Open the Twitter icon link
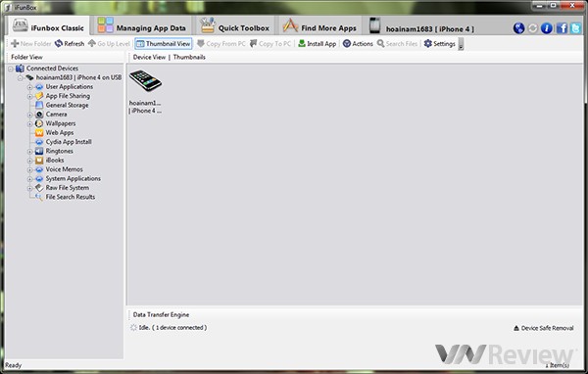588x374 pixels. [x=575, y=28]
